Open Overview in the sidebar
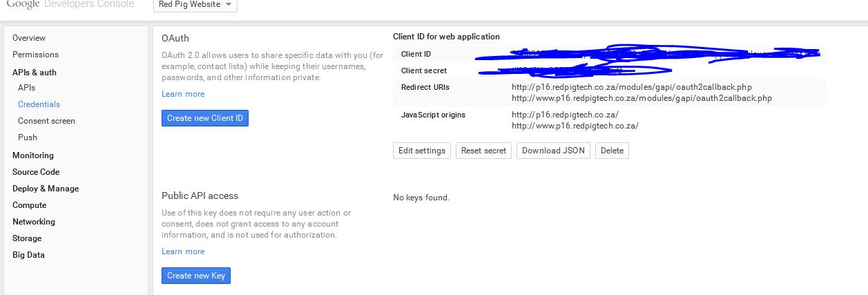Image resolution: width=868 pixels, height=295 pixels. (29, 38)
